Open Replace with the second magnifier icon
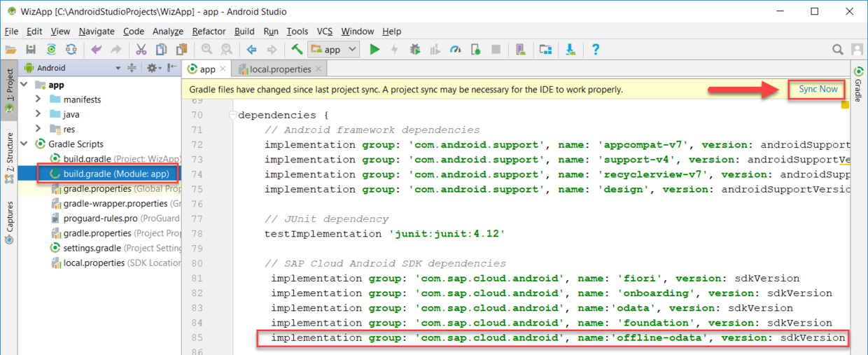The height and width of the screenshot is (355, 868). pos(226,50)
